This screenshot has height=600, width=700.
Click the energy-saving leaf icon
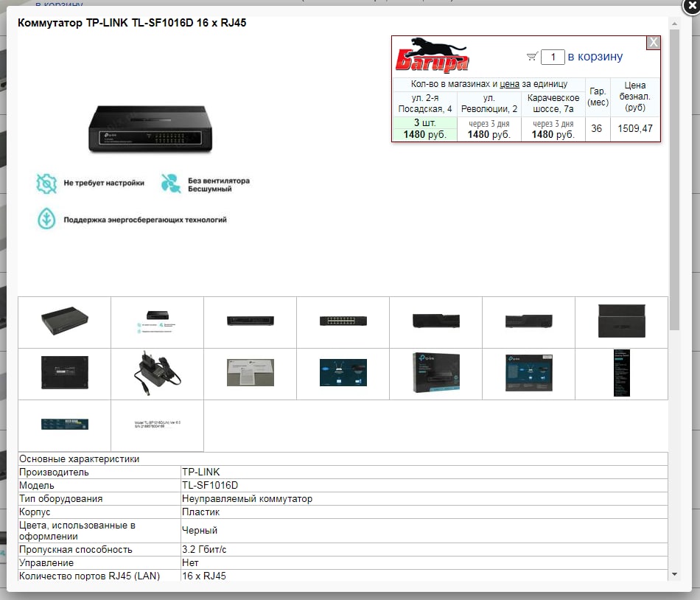(46, 219)
